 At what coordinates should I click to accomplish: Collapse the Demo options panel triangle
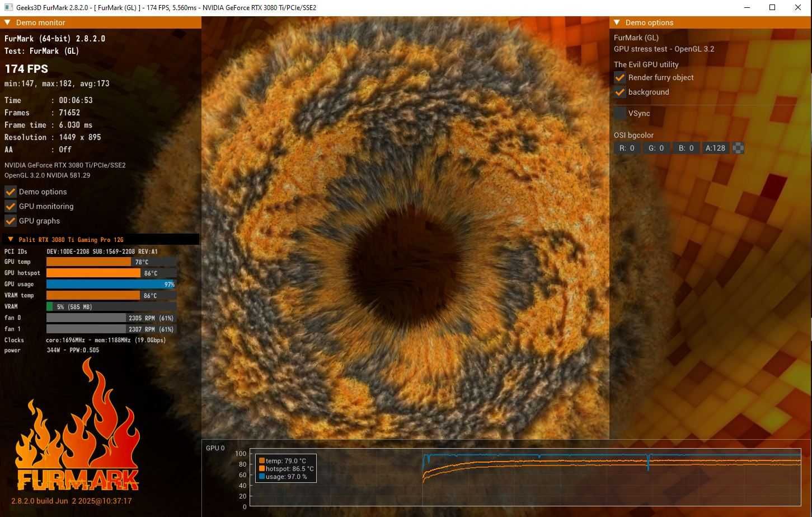(x=617, y=22)
